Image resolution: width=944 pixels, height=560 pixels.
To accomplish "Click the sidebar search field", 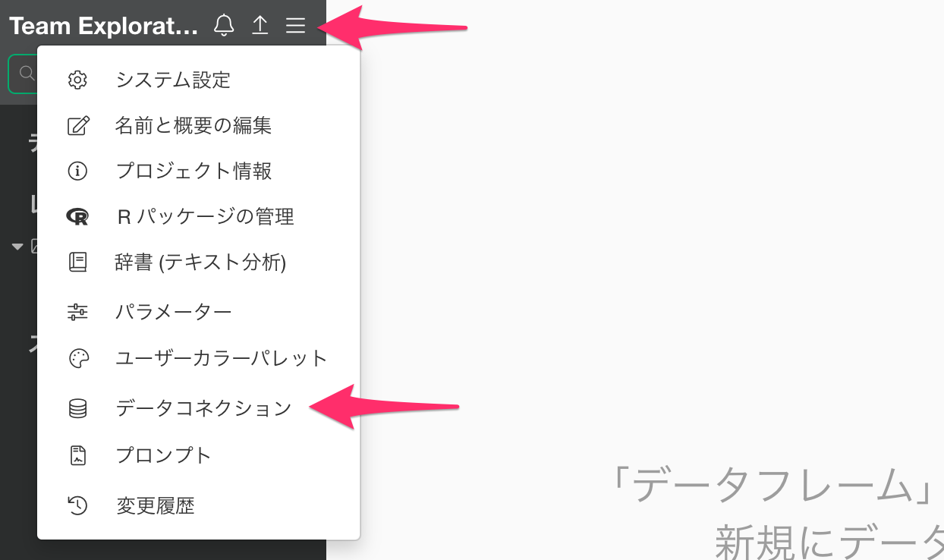I will click(23, 74).
